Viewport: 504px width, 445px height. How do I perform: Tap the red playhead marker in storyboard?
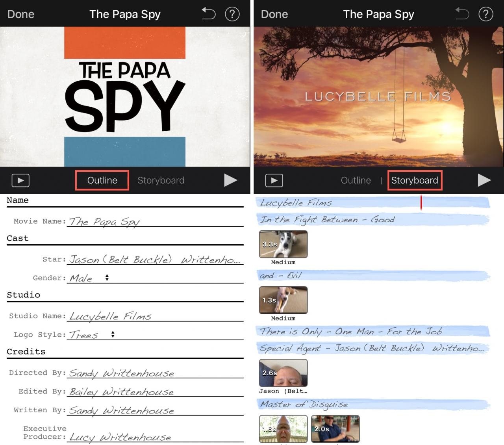click(421, 202)
